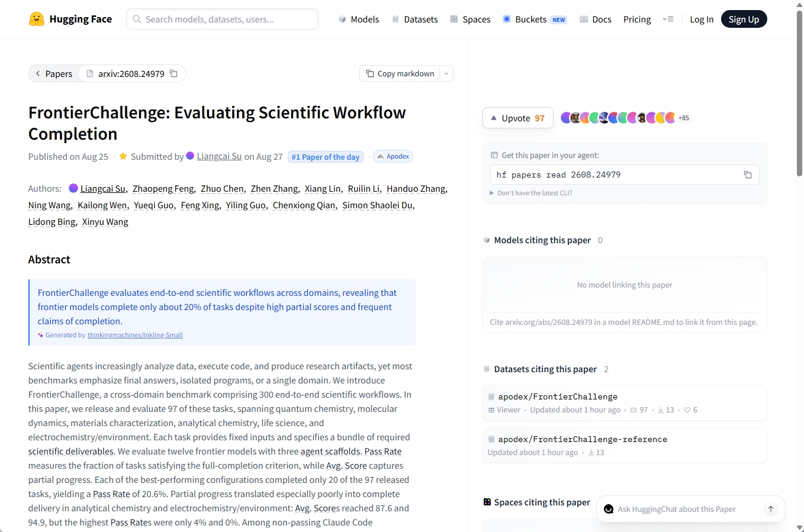This screenshot has width=804, height=532.
Task: Click the "Models citing this paper" heading
Action: 542,240
